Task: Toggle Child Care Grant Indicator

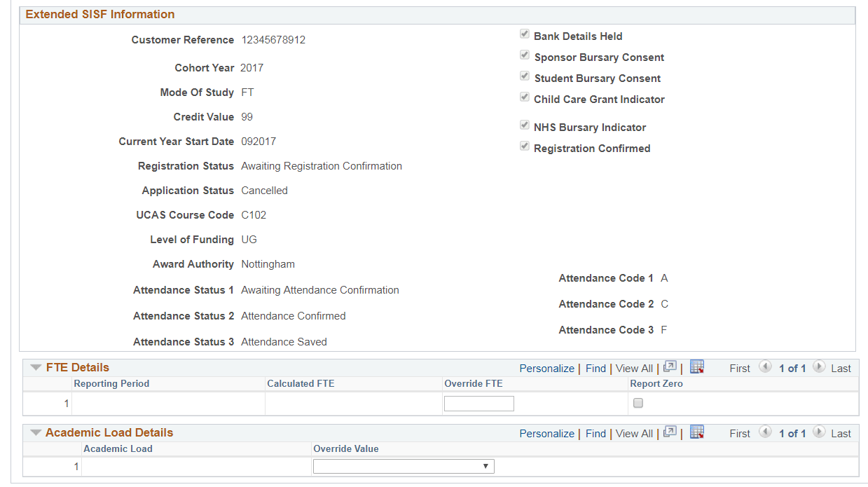Action: pyautogui.click(x=525, y=97)
